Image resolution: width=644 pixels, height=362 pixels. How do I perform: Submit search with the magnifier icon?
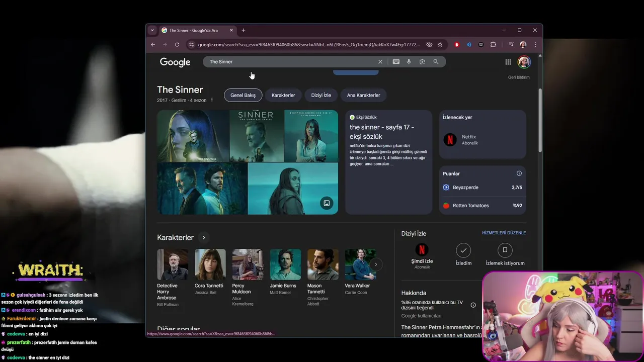pyautogui.click(x=436, y=62)
